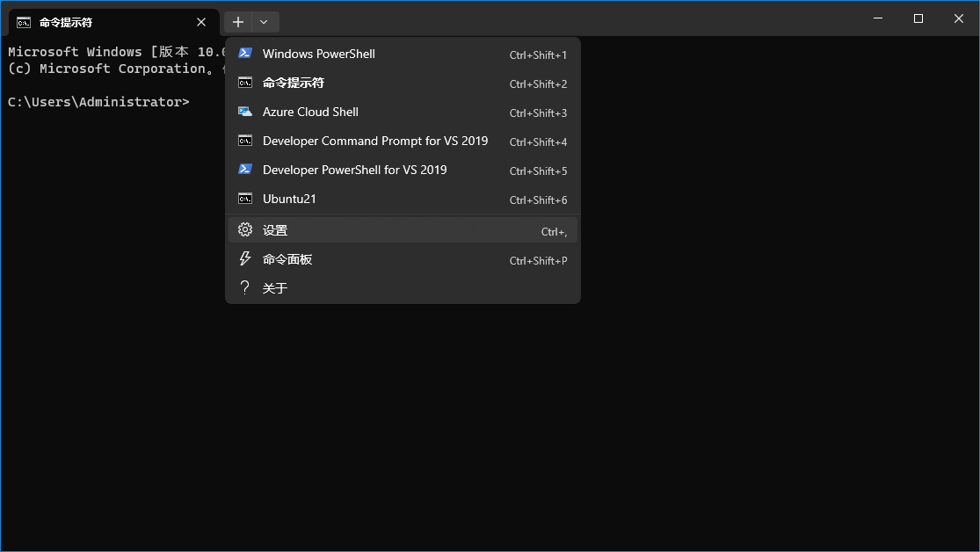Image resolution: width=980 pixels, height=552 pixels.
Task: Select the 命令提示符 tab
Action: [113, 23]
